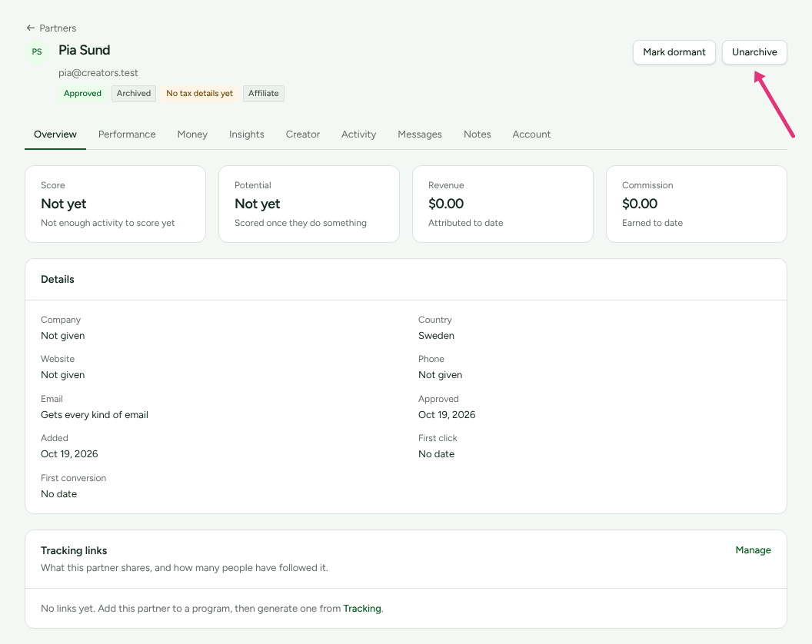Click the Added date Oct 19, 2026
This screenshot has width=812, height=644.
[69, 454]
